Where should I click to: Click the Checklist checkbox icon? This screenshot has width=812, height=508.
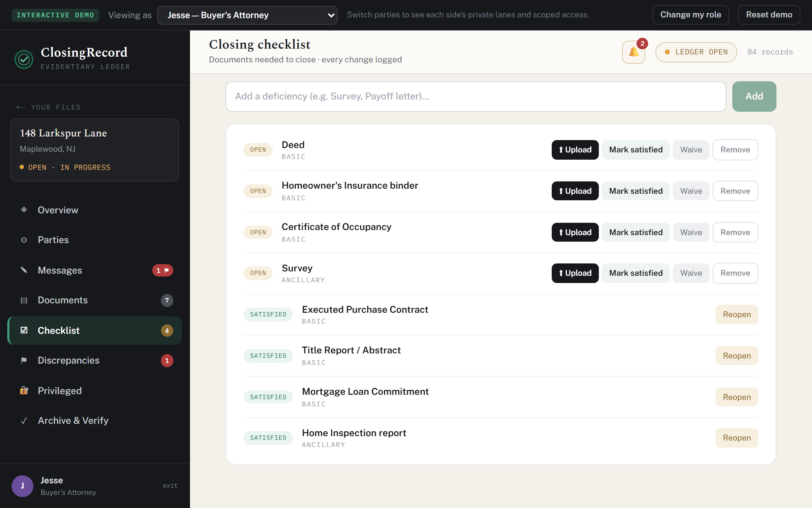tap(24, 330)
